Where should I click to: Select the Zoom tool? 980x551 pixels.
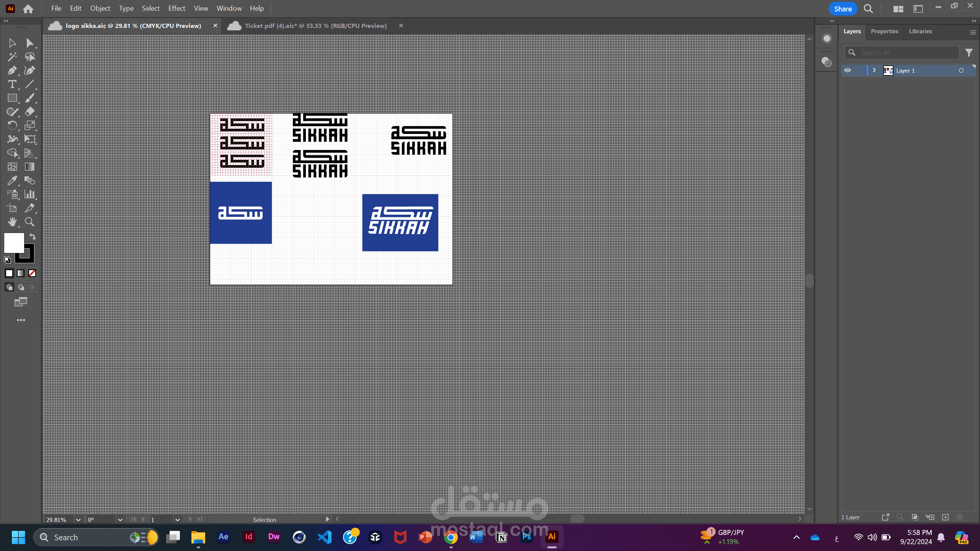tap(30, 222)
